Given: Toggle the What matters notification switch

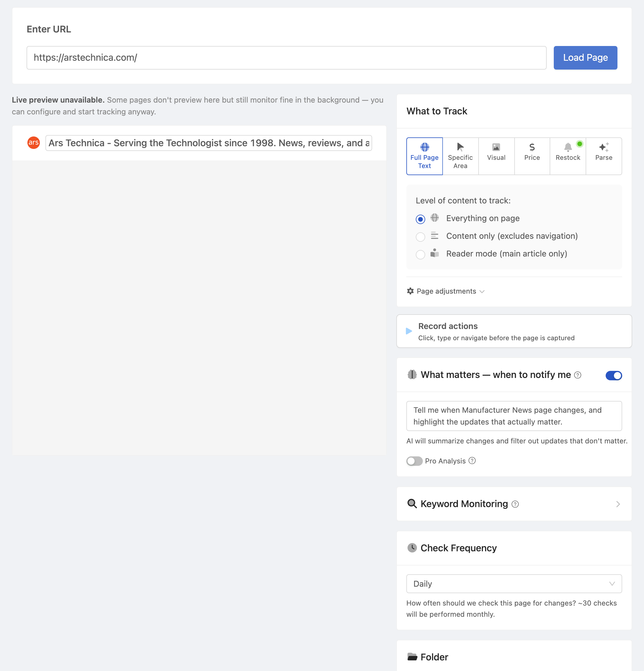Looking at the screenshot, I should click(614, 375).
